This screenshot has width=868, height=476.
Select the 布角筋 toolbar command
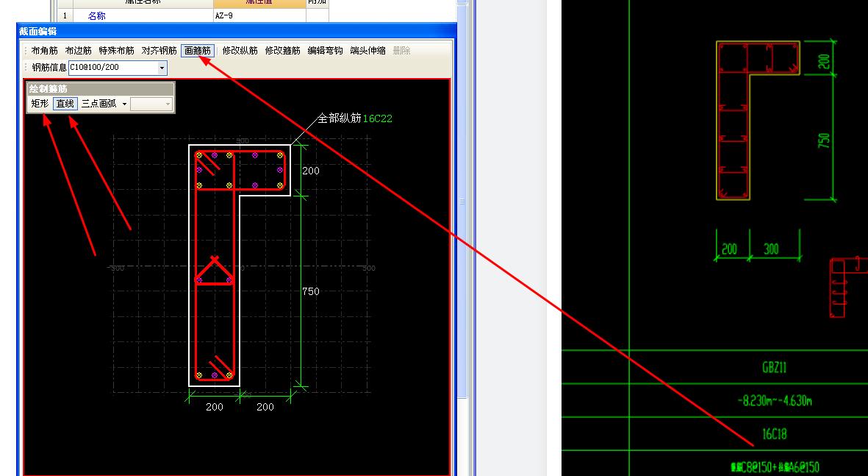pos(44,51)
